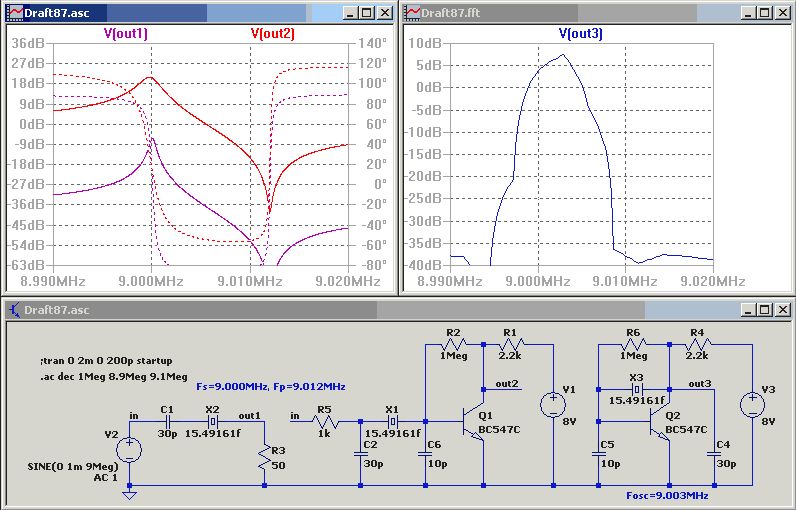The height and width of the screenshot is (510, 796).
Task: Maximize the Draft87.fft window
Action: tap(765, 13)
